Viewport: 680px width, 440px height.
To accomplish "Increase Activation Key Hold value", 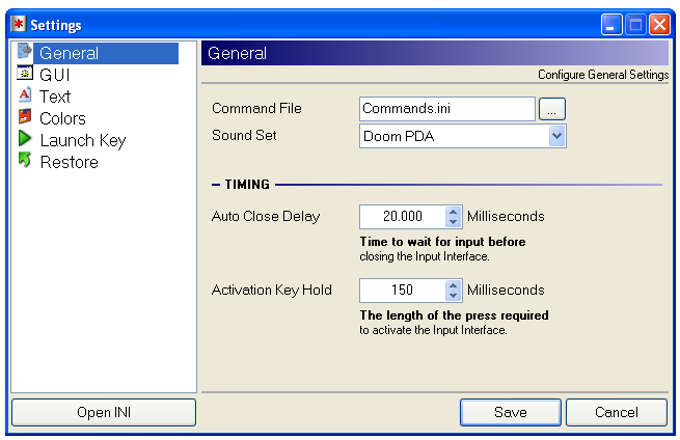I will 453,285.
